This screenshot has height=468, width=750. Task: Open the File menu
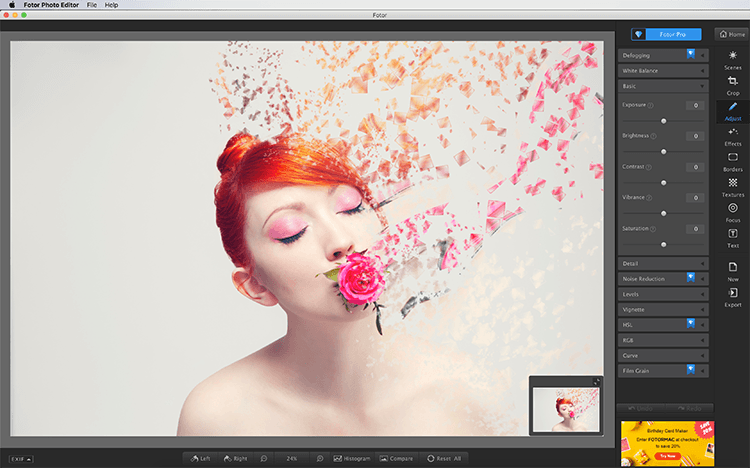click(x=92, y=5)
